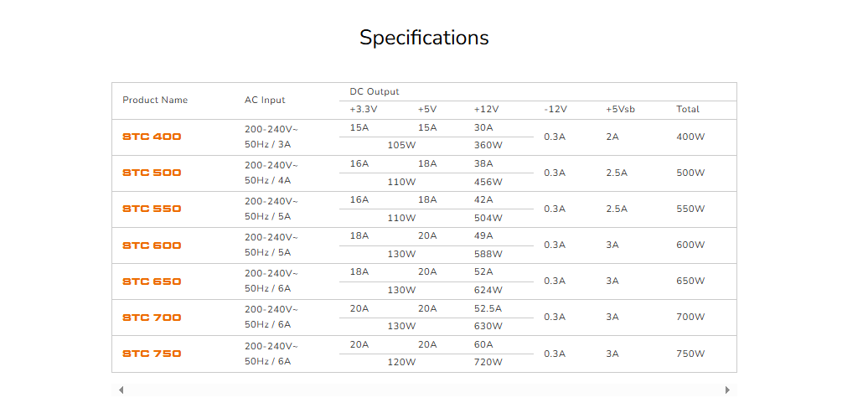Click the -12V column header
The width and height of the screenshot is (868, 408).
555,109
